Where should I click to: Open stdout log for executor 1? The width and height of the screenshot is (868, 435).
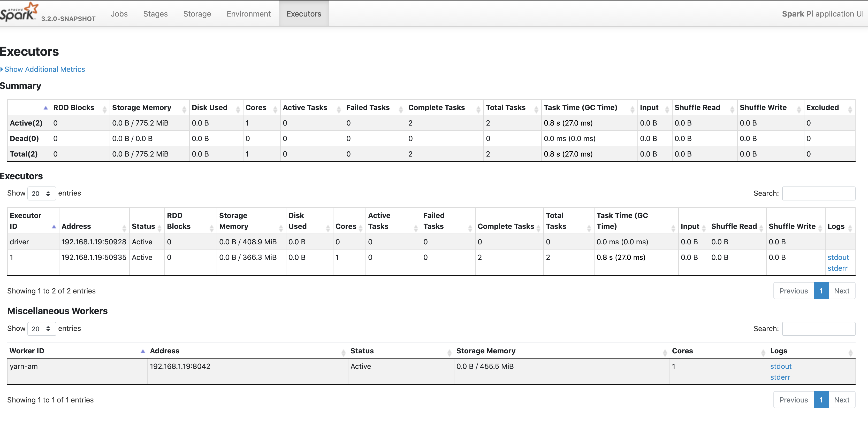838,258
